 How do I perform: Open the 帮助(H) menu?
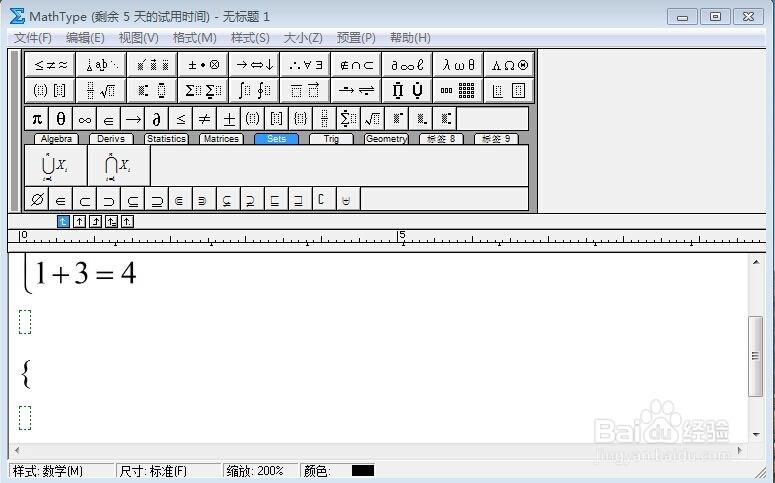(410, 38)
